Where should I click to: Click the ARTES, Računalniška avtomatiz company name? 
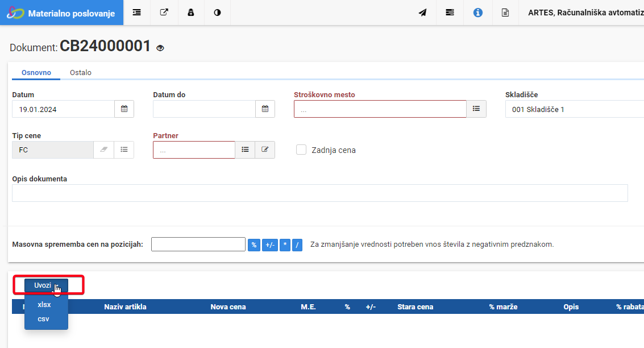(x=585, y=13)
